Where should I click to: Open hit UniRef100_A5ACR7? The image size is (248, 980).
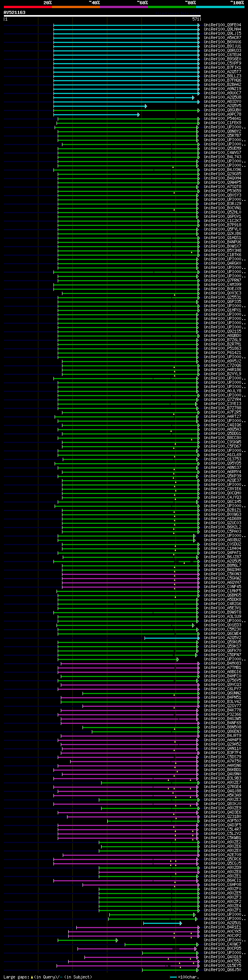coord(222,38)
